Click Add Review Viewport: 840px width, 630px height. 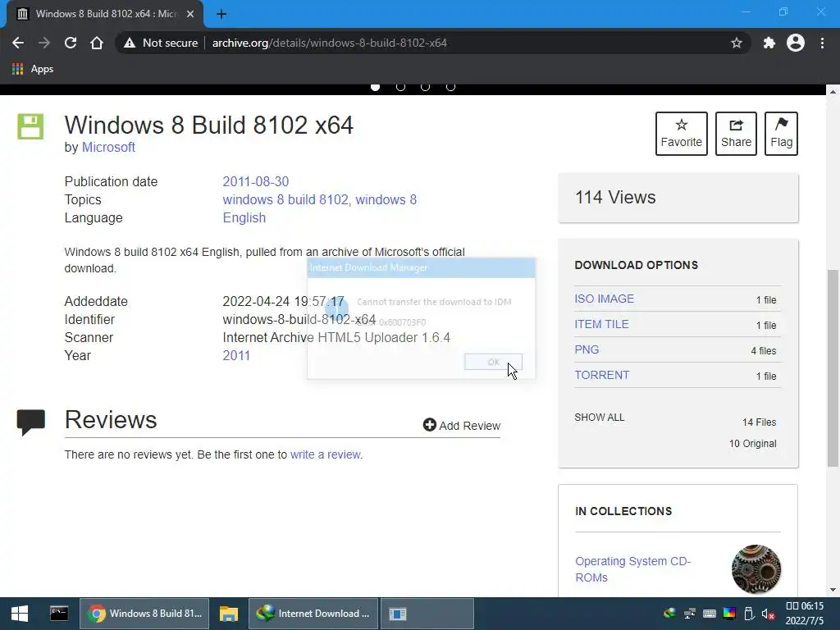461,426
